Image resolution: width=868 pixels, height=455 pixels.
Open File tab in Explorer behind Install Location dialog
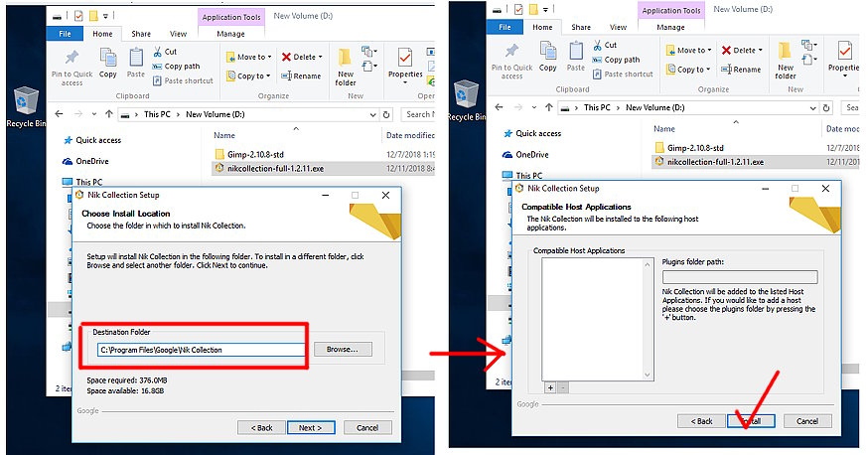[x=65, y=34]
